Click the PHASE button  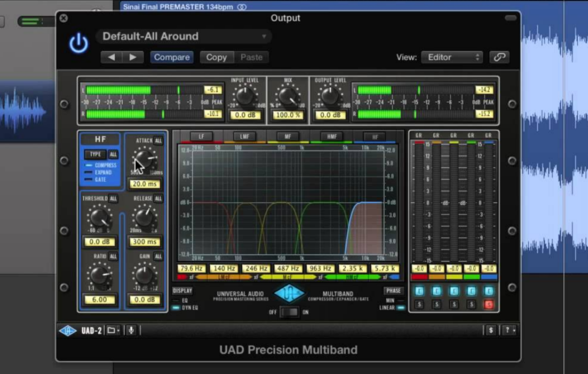(x=393, y=291)
